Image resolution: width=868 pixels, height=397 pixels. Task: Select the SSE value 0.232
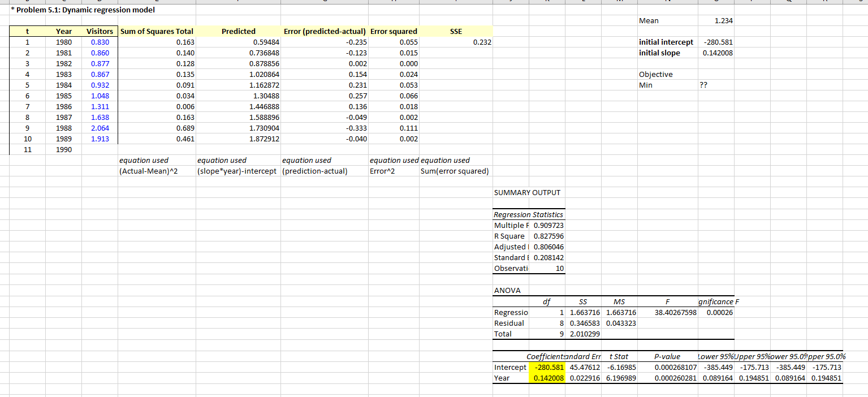[x=482, y=42]
